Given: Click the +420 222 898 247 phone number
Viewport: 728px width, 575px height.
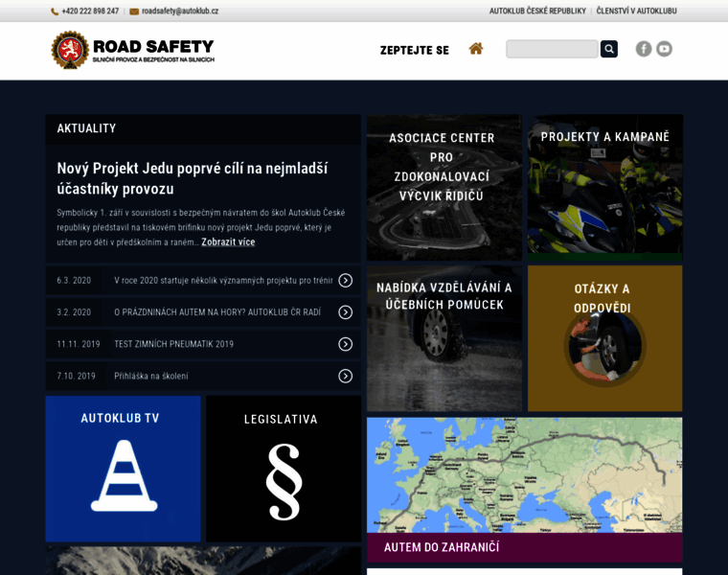Looking at the screenshot, I should pyautogui.click(x=90, y=11).
